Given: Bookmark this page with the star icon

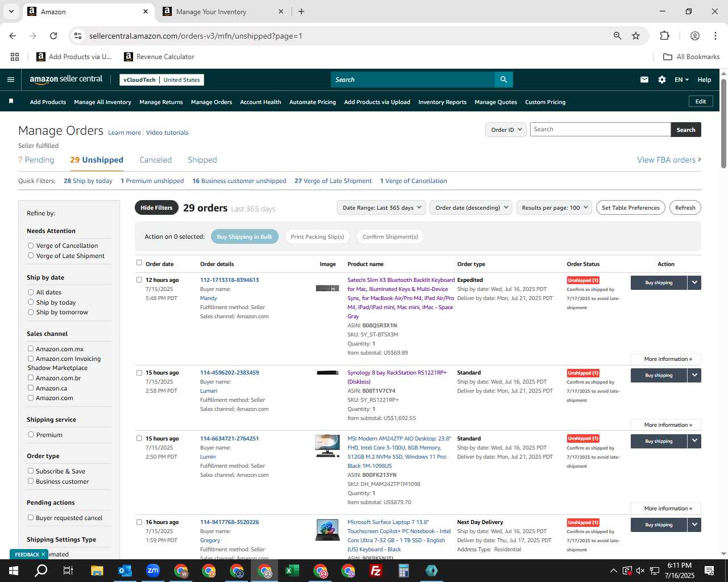Looking at the screenshot, I should (x=636, y=36).
